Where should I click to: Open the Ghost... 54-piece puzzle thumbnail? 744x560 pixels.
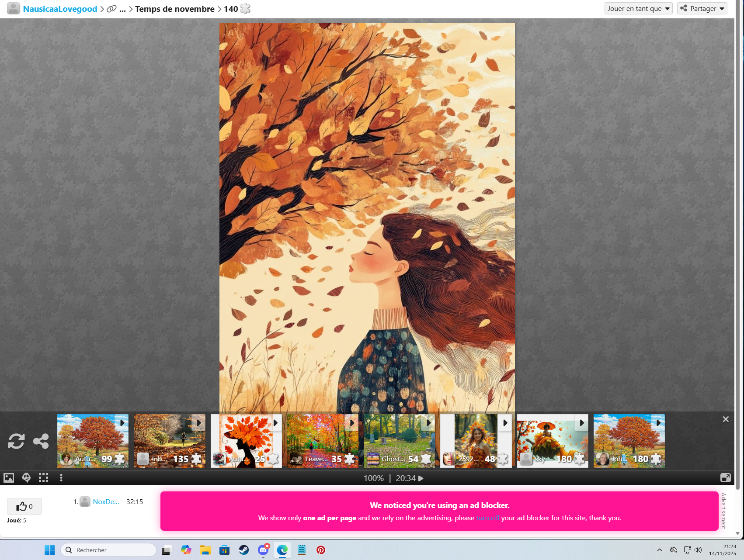click(400, 441)
